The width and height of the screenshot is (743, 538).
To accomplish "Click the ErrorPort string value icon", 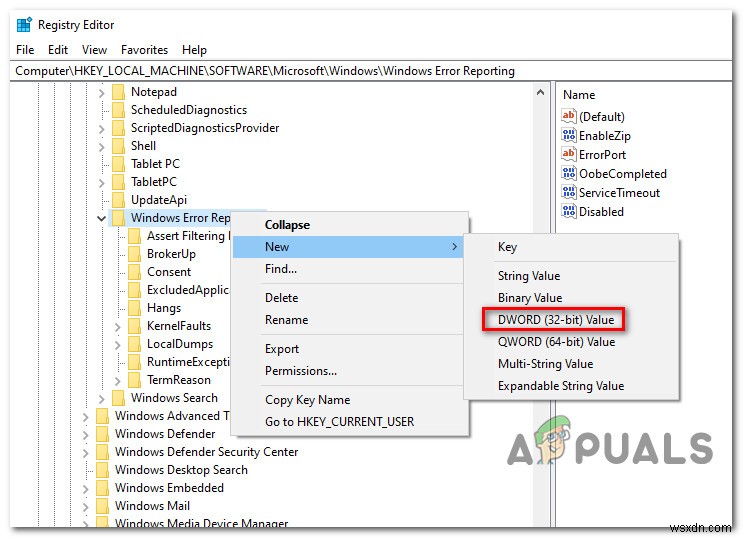I will (569, 154).
